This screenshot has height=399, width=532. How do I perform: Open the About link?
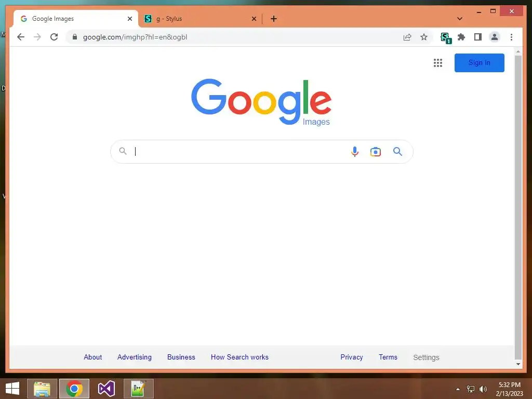click(x=92, y=357)
